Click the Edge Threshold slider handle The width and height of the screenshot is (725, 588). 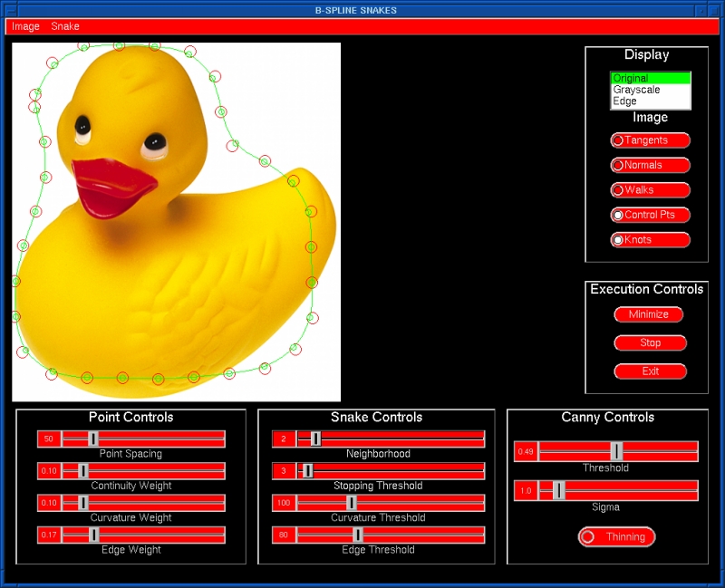[358, 535]
